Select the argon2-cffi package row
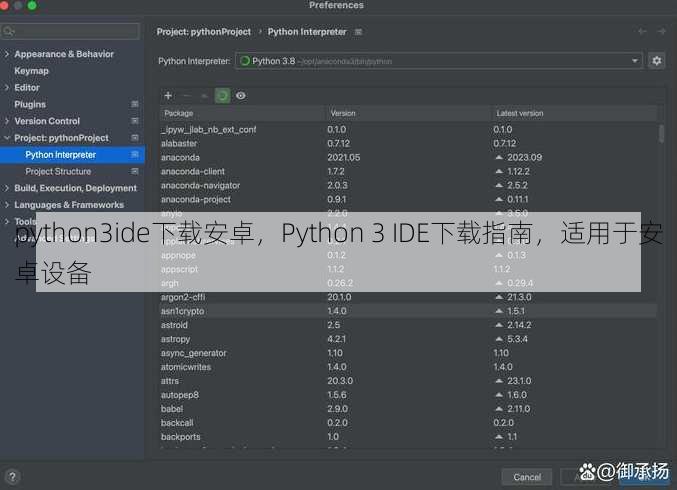 (409, 297)
